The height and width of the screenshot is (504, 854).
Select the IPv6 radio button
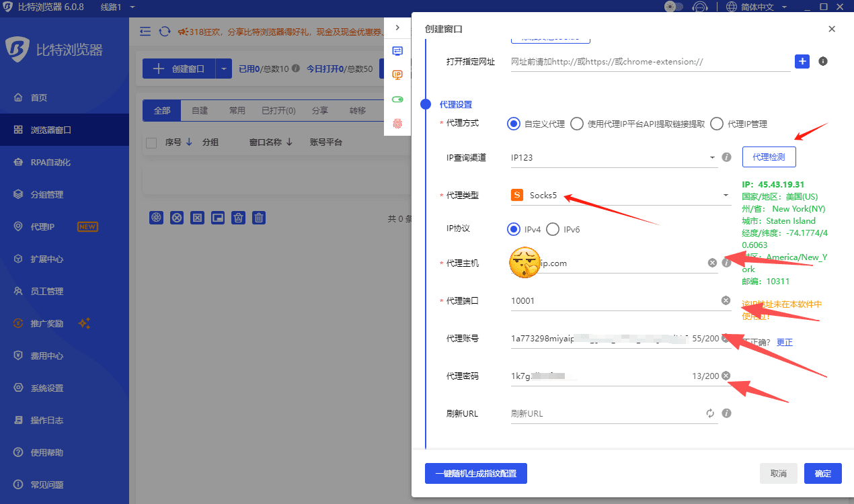coord(553,229)
